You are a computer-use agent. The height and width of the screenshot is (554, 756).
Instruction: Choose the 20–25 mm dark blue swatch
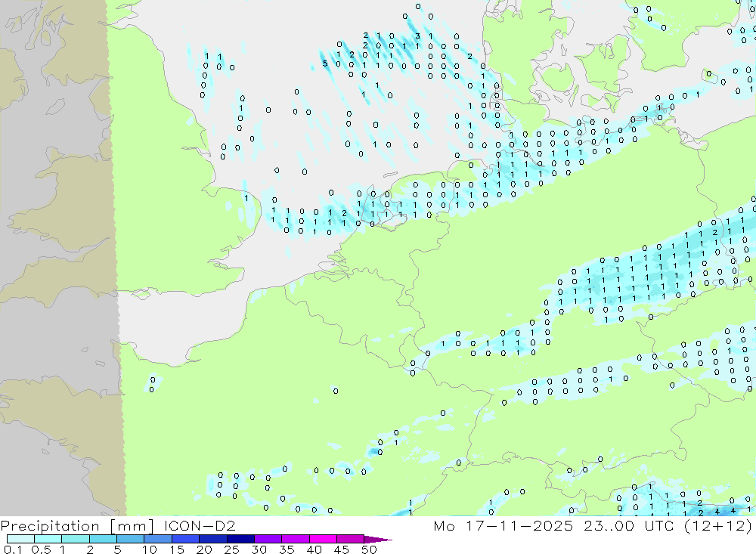click(x=213, y=539)
